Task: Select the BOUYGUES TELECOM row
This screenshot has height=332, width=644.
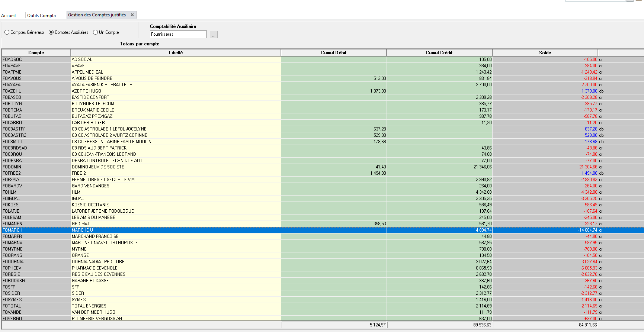Action: 323,104
